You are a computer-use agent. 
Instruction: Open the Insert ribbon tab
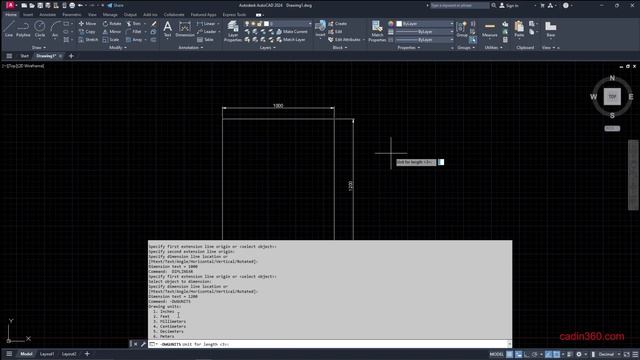[28, 15]
